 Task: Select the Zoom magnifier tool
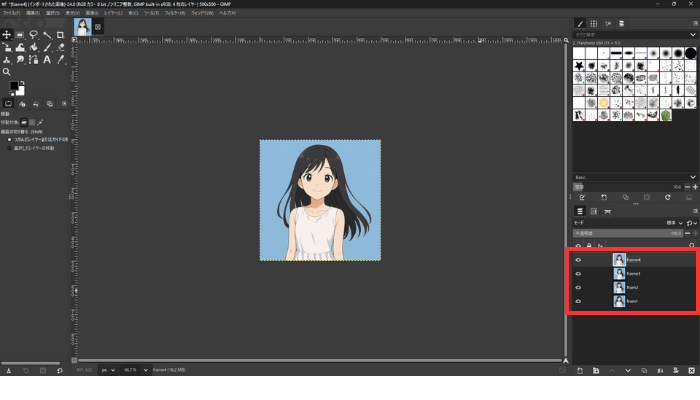[7, 72]
